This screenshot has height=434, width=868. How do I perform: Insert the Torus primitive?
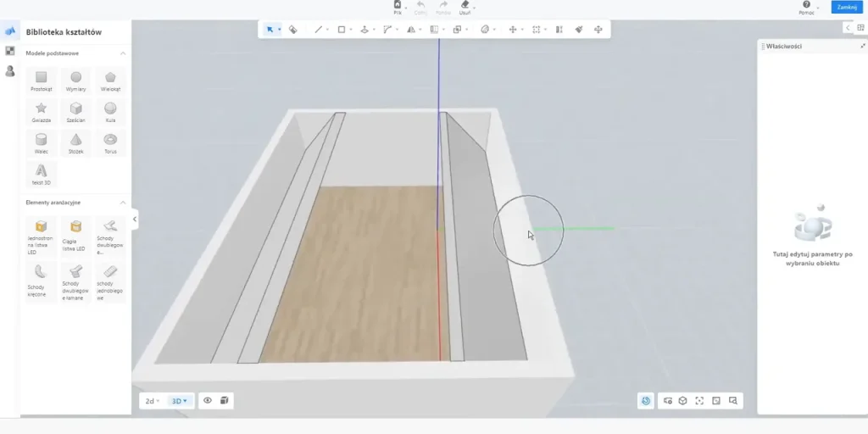pyautogui.click(x=110, y=142)
